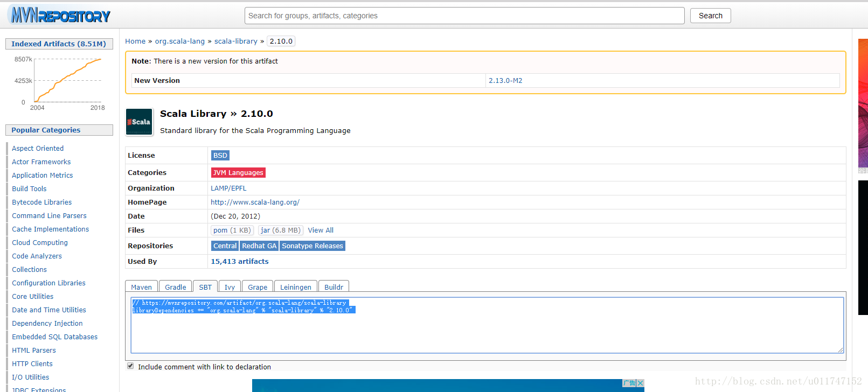The width and height of the screenshot is (868, 392).
Task: Open Date and Time Utilities category
Action: tap(49, 310)
